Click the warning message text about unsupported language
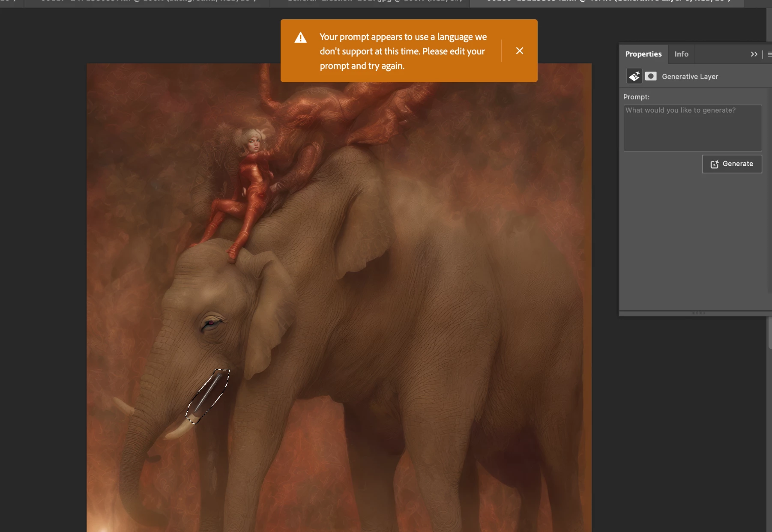Viewport: 772px width, 532px height. click(403, 51)
